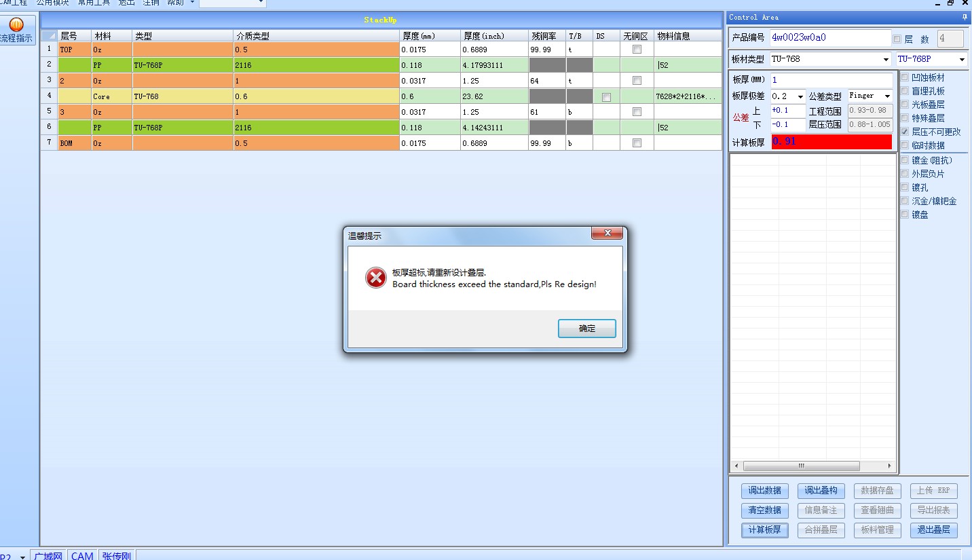
Task: Click the horizontal scrollbar in the Control Area list
Action: click(801, 466)
